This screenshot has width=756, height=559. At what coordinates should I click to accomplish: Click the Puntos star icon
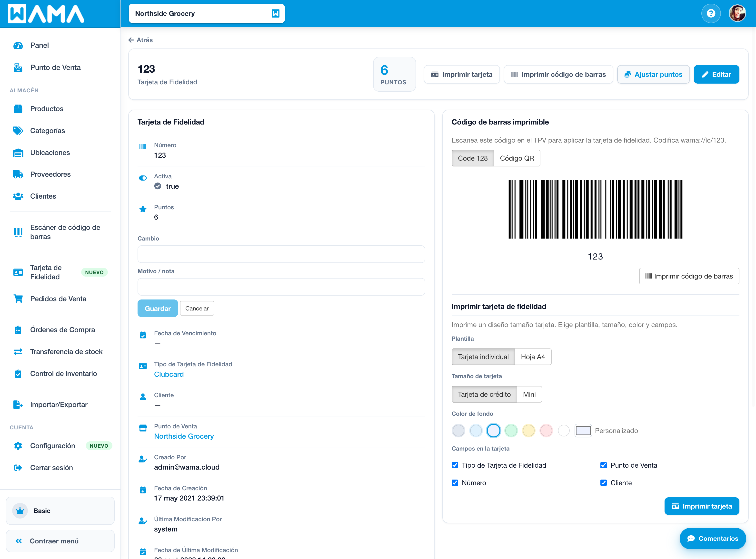[143, 209]
